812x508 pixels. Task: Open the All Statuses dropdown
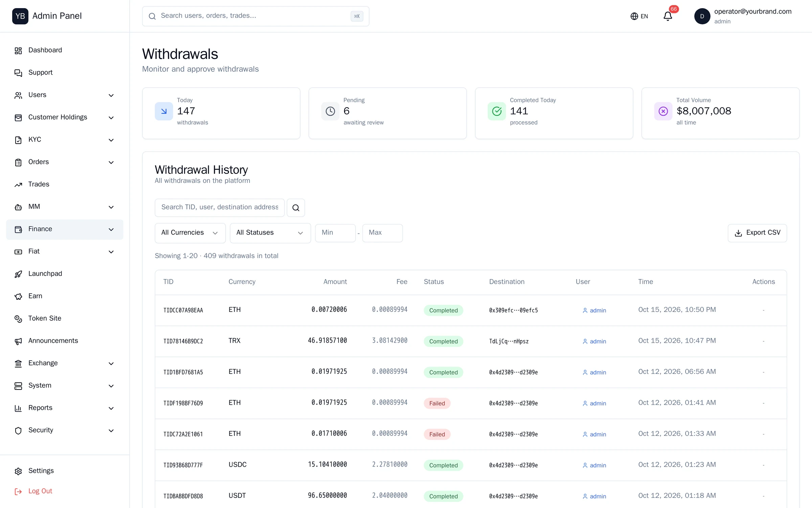point(270,233)
